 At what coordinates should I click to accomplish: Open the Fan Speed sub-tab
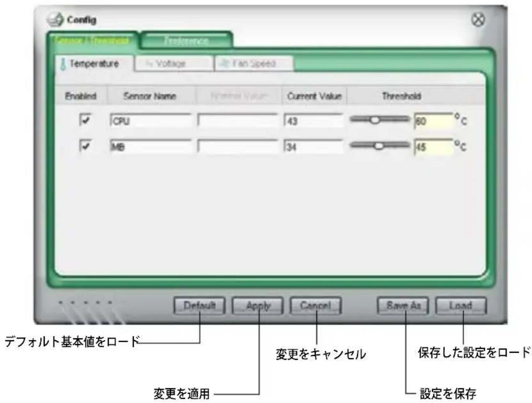[254, 63]
